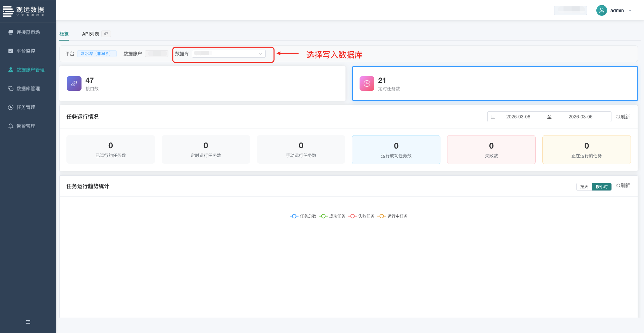Click the 连接器市场 sidebar icon
644x333 pixels.
coord(11,32)
